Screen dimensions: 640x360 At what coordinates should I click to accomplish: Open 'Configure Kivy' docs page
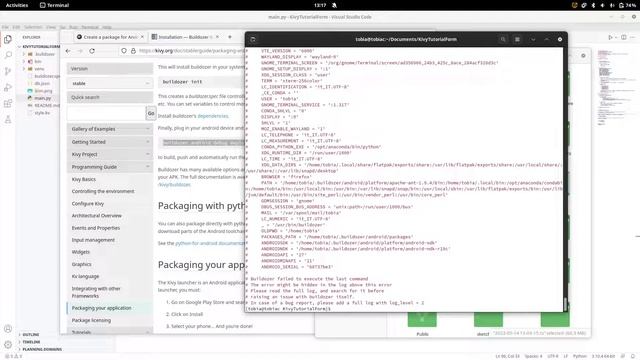(88, 204)
